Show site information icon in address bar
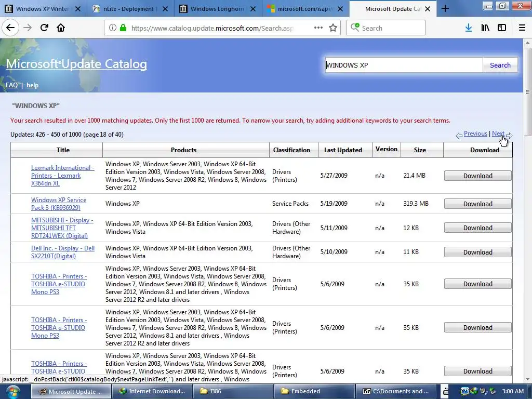Screen dimensions: 532x399 (x=113, y=28)
